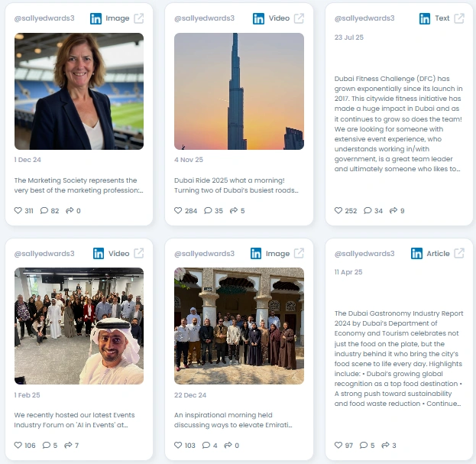
Task: Click heart icon with 311 likes
Action: pyautogui.click(x=18, y=210)
